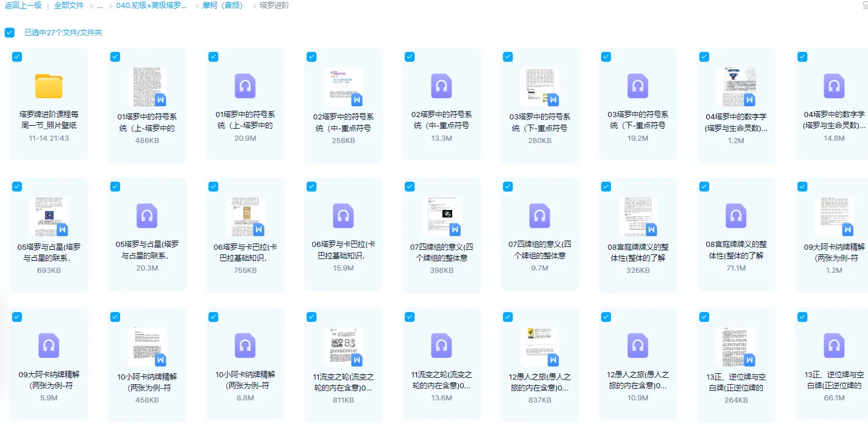Click folder date 11-14 21:43
The image size is (868, 424).
pyautogui.click(x=49, y=138)
